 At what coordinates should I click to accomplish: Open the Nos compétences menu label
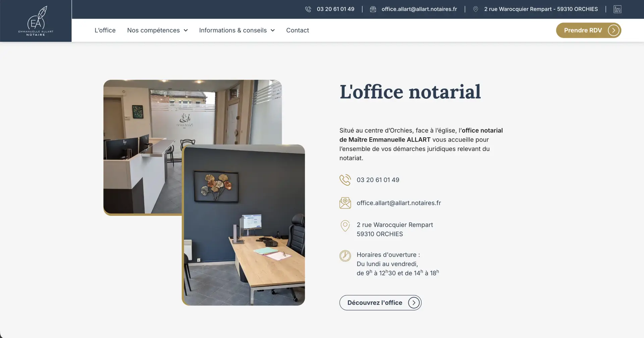[153, 30]
